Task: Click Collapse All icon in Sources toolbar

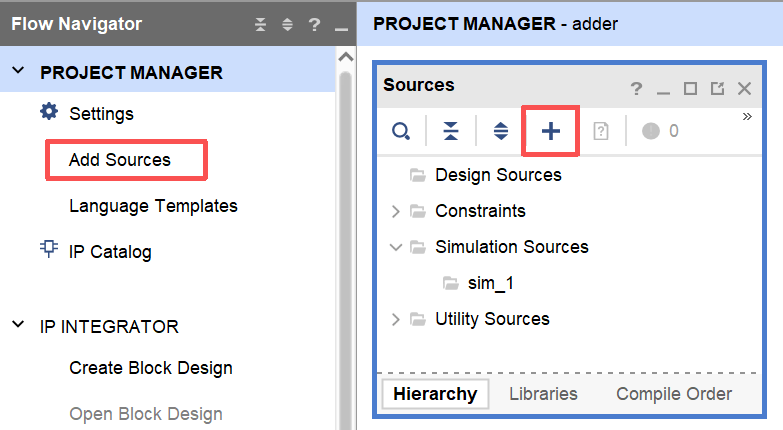Action: (x=451, y=131)
